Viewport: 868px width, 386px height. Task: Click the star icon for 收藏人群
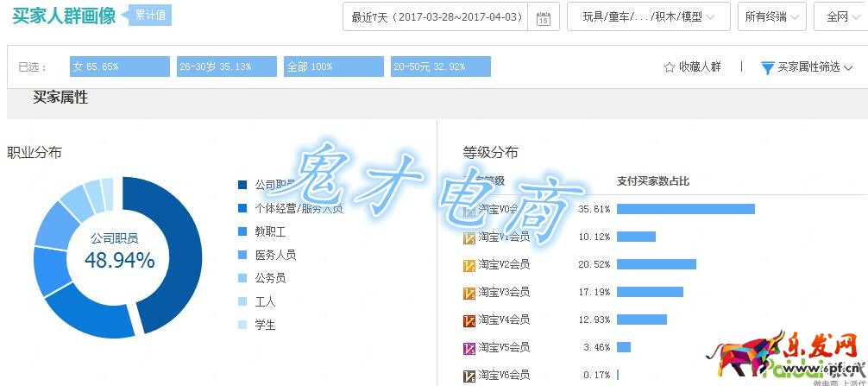pos(669,67)
